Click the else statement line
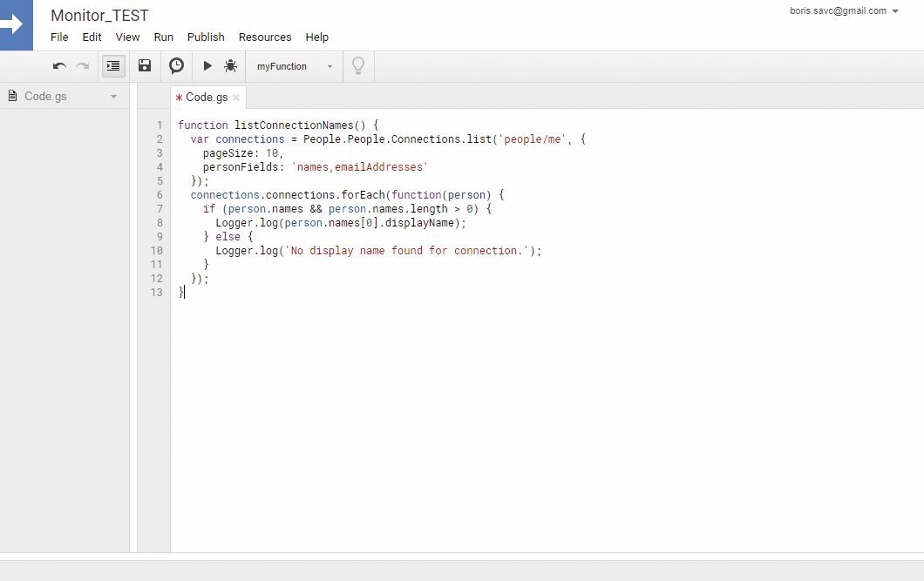The width and height of the screenshot is (924, 581). pos(228,237)
